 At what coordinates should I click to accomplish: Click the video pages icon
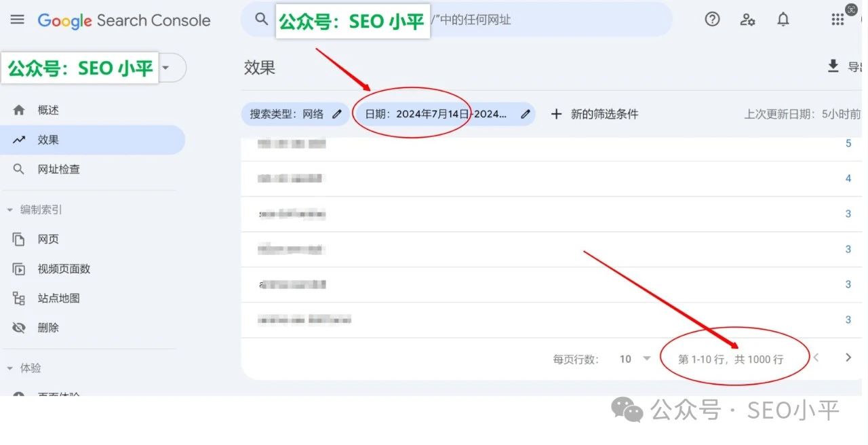19,269
